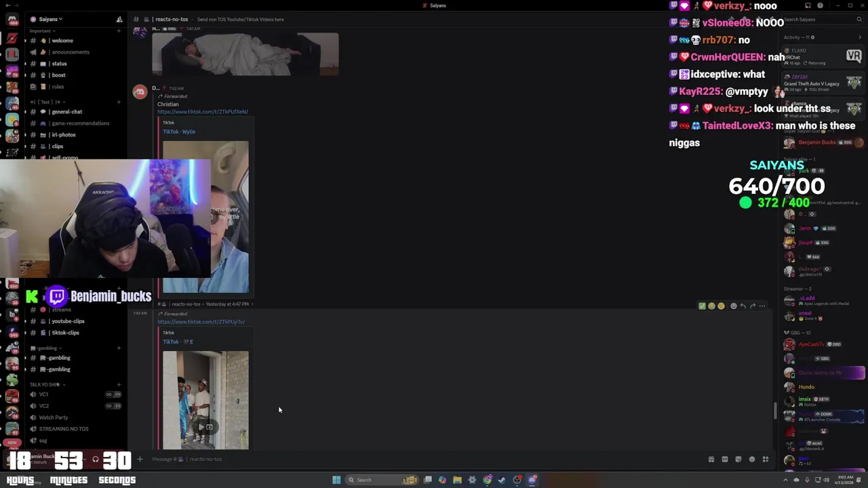Add a channel to the gambling category
This screenshot has width=868, height=488.
tap(119, 348)
